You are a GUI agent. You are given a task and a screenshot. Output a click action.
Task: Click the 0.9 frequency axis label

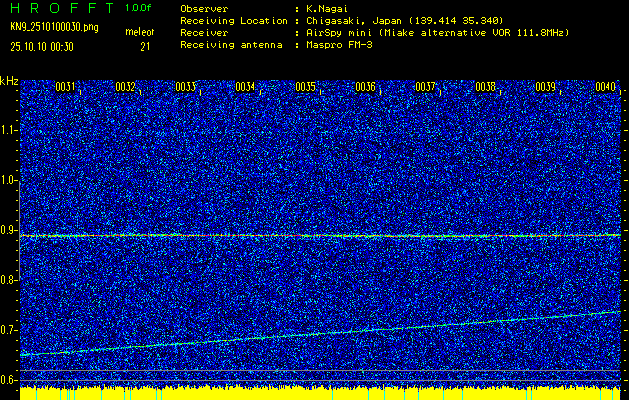9,230
